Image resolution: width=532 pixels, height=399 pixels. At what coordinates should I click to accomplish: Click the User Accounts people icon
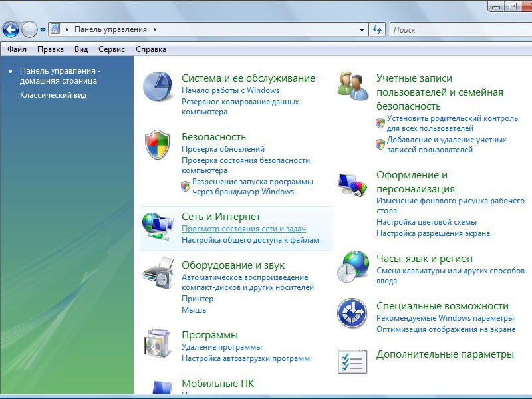(352, 86)
